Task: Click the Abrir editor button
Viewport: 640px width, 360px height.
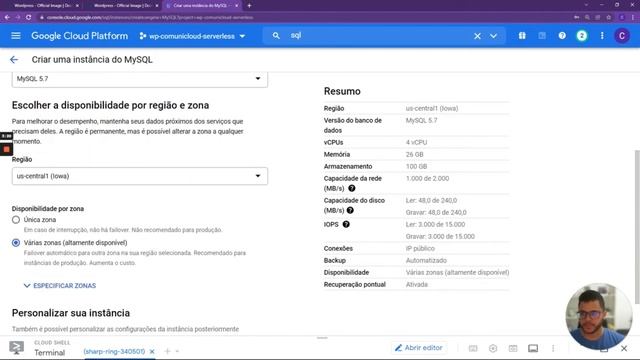Action: [419, 348]
